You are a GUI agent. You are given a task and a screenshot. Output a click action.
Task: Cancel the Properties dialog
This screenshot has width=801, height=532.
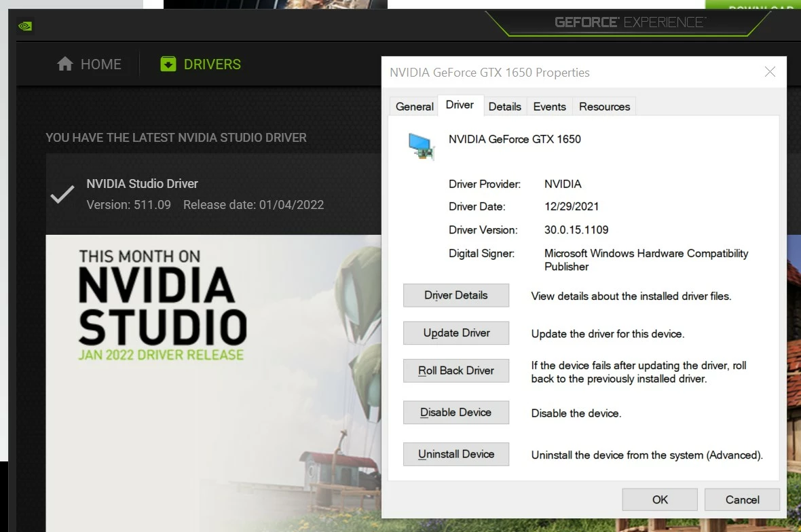[x=742, y=500]
